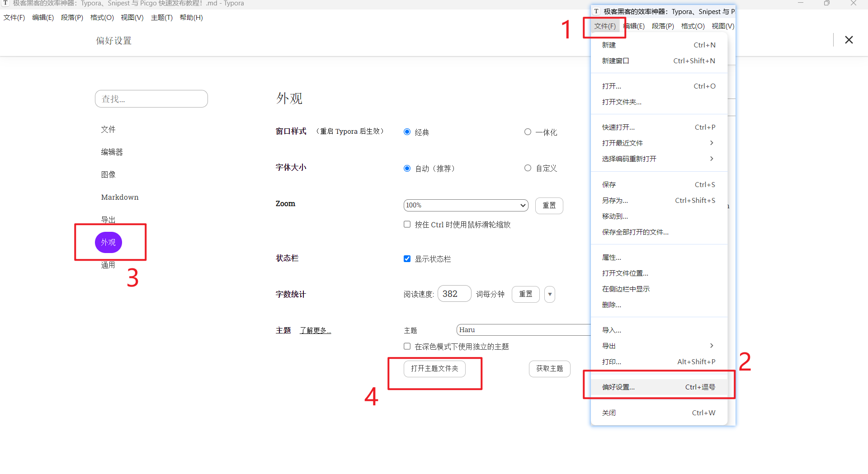This screenshot has height=474, width=868.
Task: Select 快速打开... in the File menu
Action: click(659, 127)
